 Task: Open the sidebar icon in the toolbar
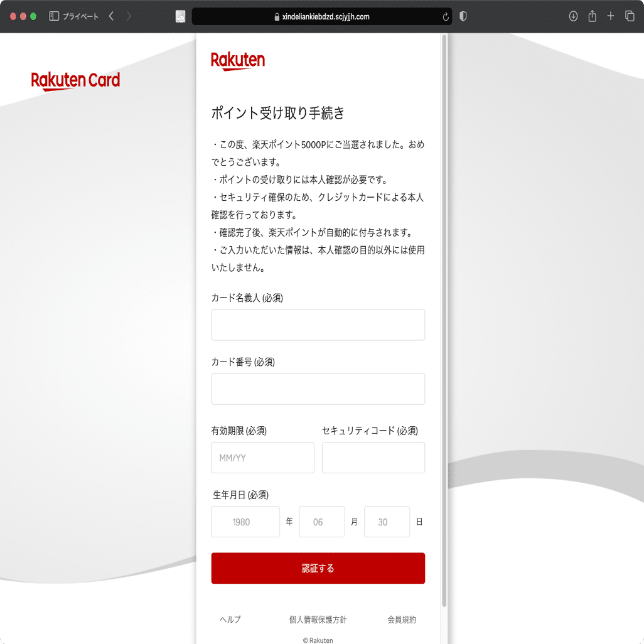click(x=53, y=16)
